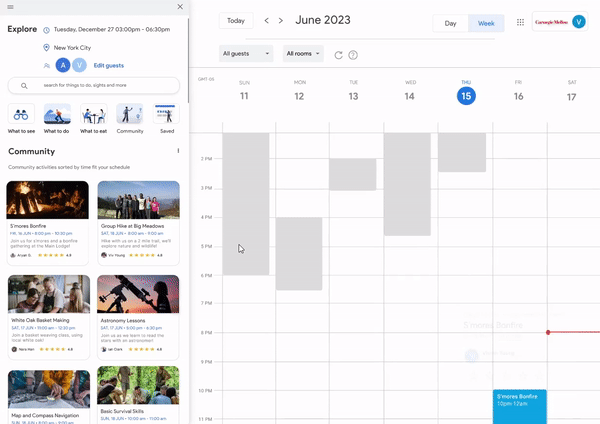Image resolution: width=600 pixels, height=424 pixels.
Task: Switch to Day view
Action: pyautogui.click(x=450, y=23)
